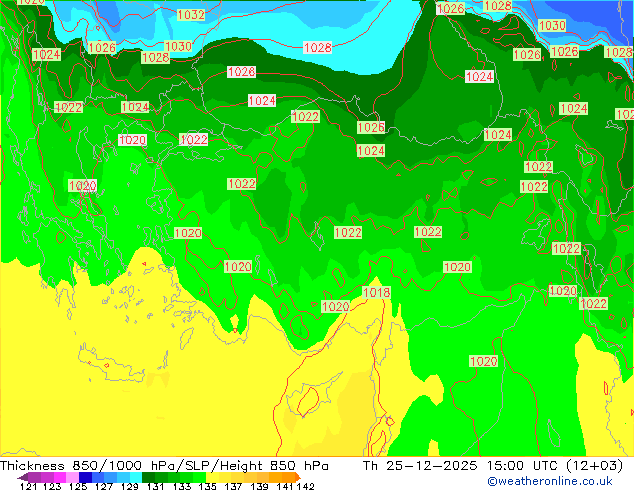The width and height of the screenshot is (634, 490).
Task: Click legend value 135
Action: [207, 486]
